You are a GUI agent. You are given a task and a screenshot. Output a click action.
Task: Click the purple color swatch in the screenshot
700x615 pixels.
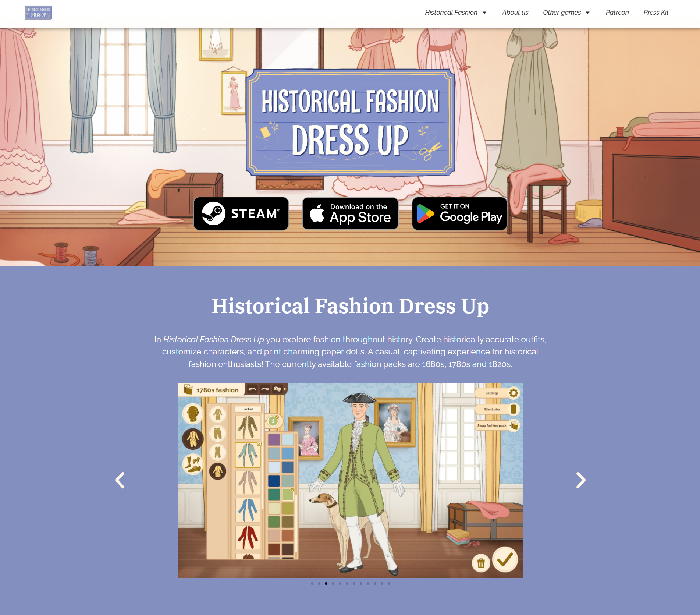tap(274, 440)
